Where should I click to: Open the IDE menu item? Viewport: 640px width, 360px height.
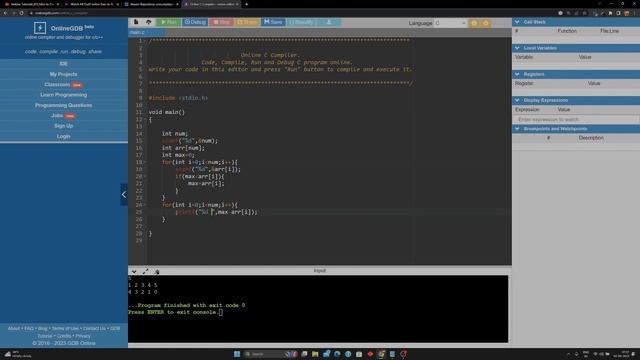pyautogui.click(x=64, y=64)
